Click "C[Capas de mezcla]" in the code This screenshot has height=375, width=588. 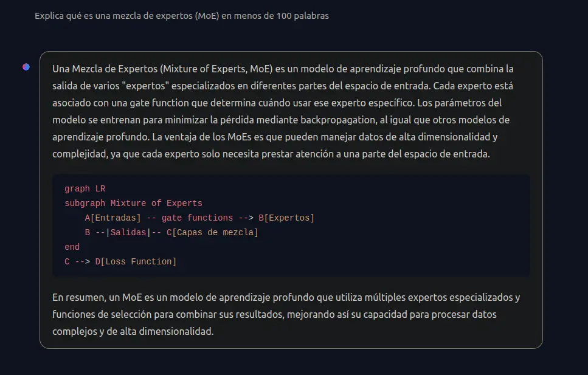coord(213,233)
